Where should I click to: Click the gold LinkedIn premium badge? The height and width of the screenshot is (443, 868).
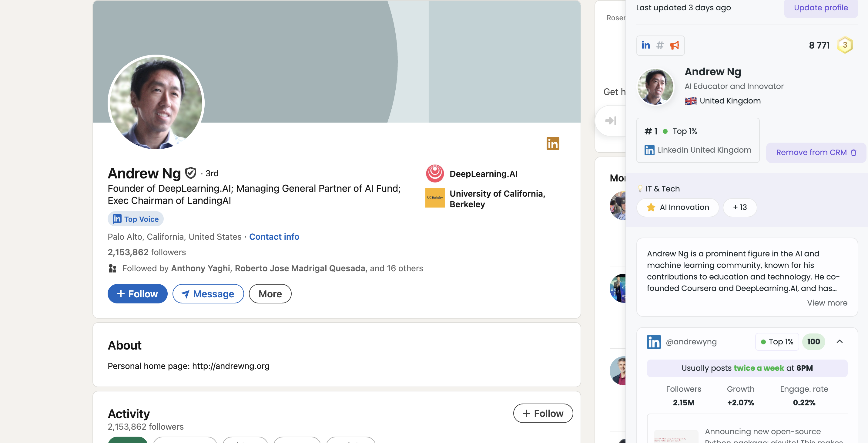click(553, 144)
